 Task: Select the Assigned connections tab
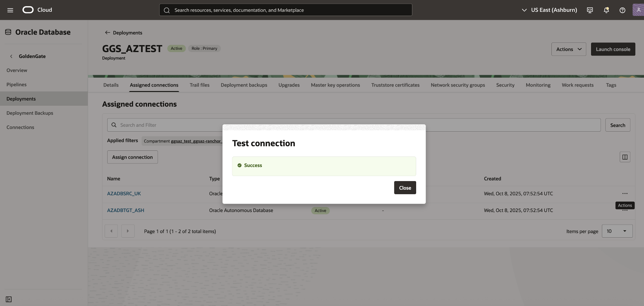pyautogui.click(x=154, y=85)
